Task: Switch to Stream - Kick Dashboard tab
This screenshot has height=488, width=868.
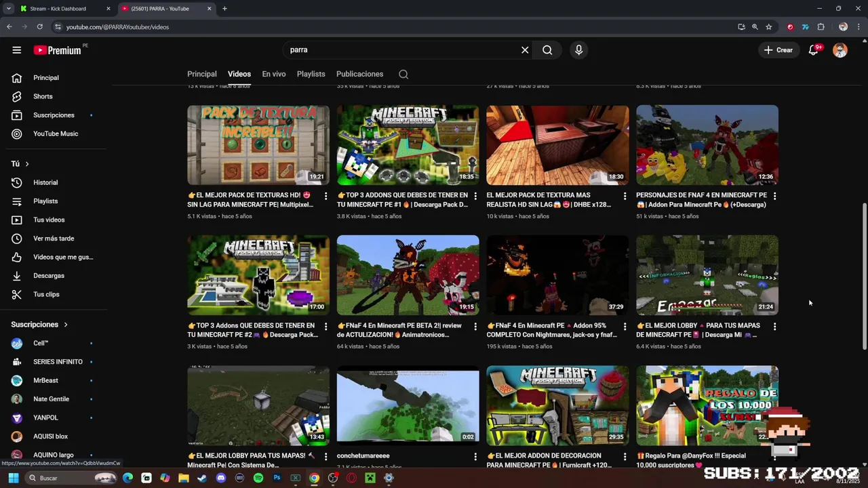Action: pos(64,9)
